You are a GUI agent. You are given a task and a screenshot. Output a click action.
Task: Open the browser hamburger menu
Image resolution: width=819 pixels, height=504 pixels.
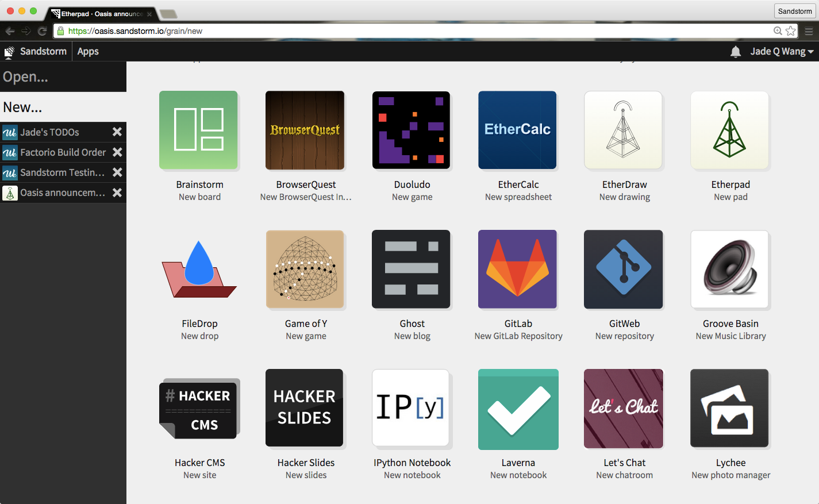pos(809,31)
